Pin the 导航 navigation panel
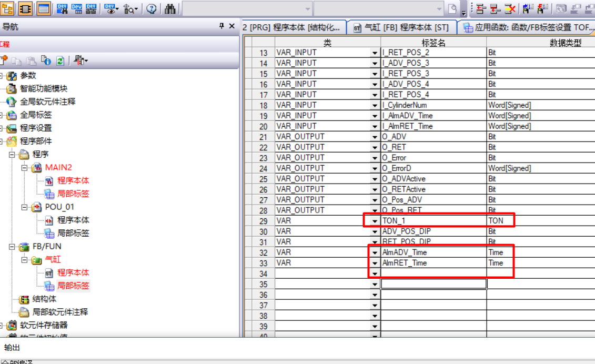 222,26
